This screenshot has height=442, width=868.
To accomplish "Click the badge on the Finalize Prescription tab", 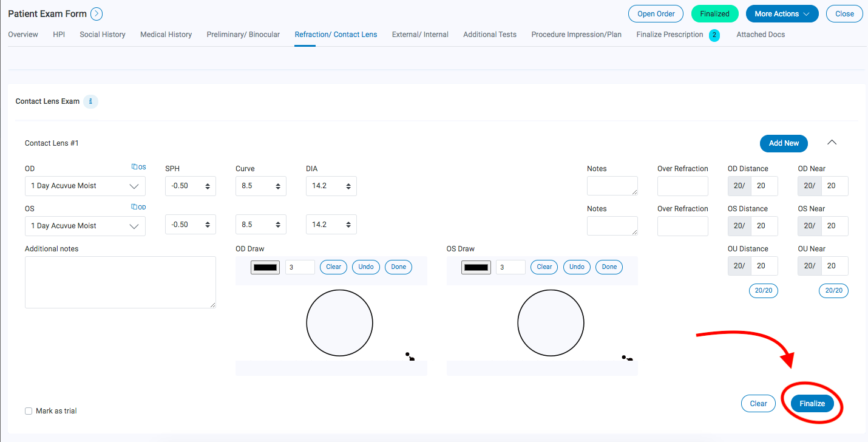I will [714, 35].
